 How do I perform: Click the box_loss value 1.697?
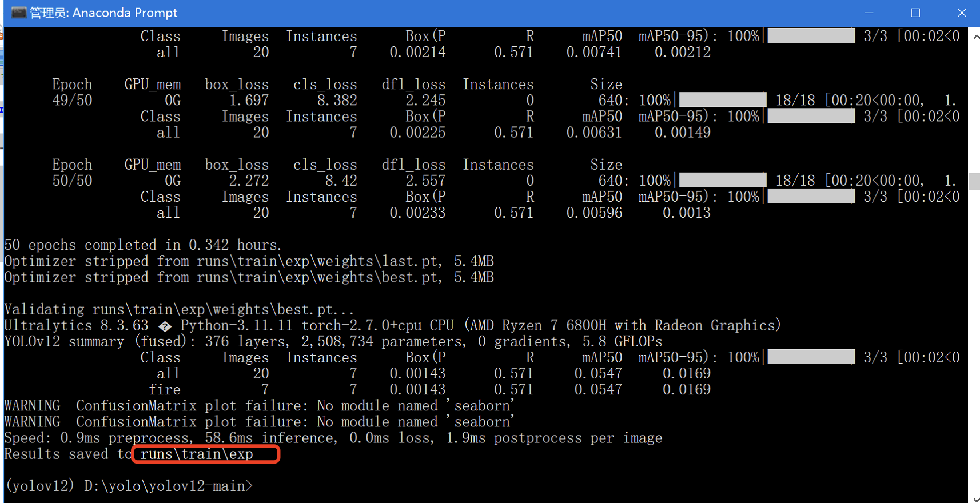[x=249, y=101]
